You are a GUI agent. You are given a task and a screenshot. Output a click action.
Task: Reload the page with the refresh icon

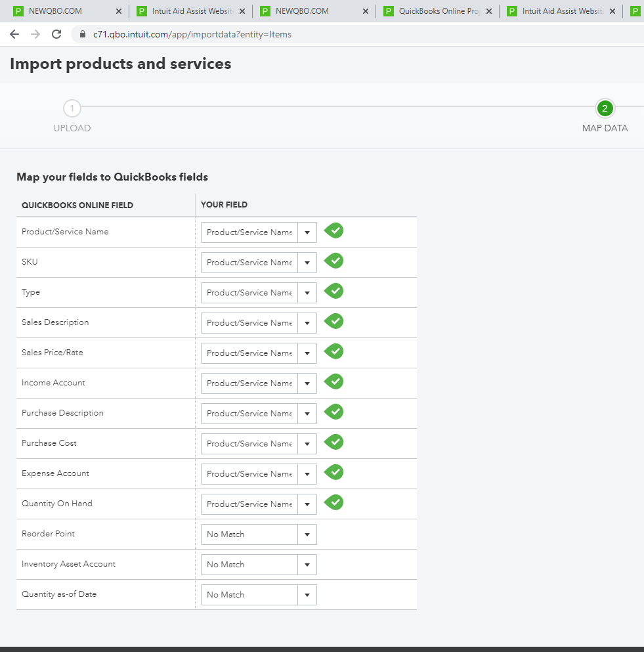[x=56, y=34]
